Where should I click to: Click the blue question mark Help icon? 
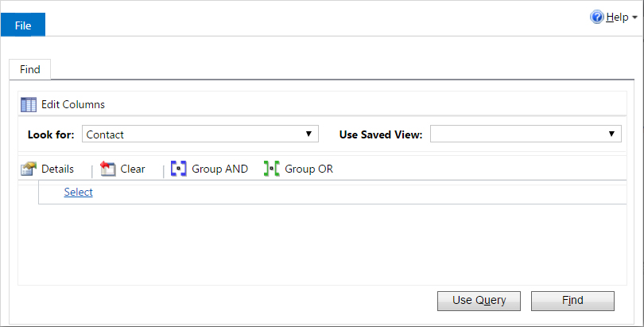(597, 18)
